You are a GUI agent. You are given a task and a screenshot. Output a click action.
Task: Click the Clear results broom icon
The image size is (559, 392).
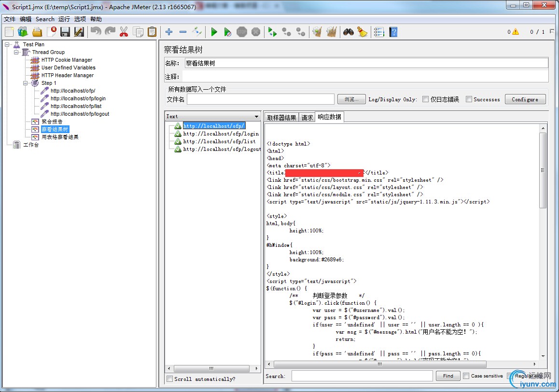pyautogui.click(x=317, y=32)
